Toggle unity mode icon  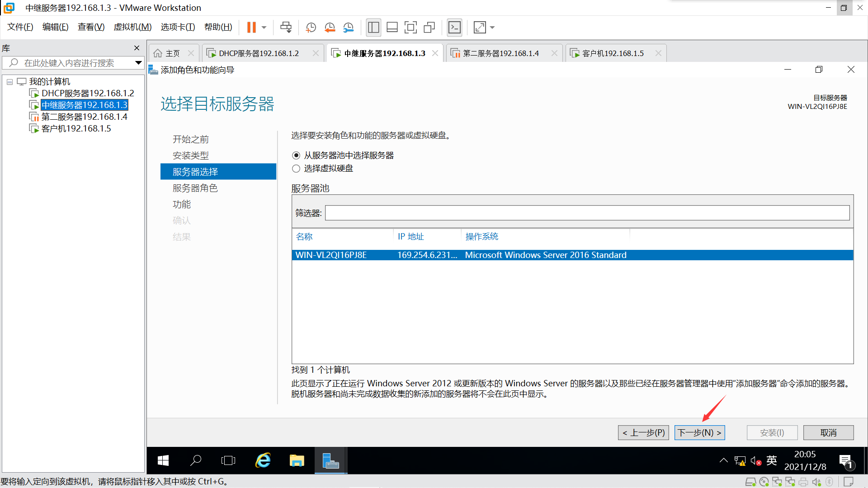(x=429, y=28)
